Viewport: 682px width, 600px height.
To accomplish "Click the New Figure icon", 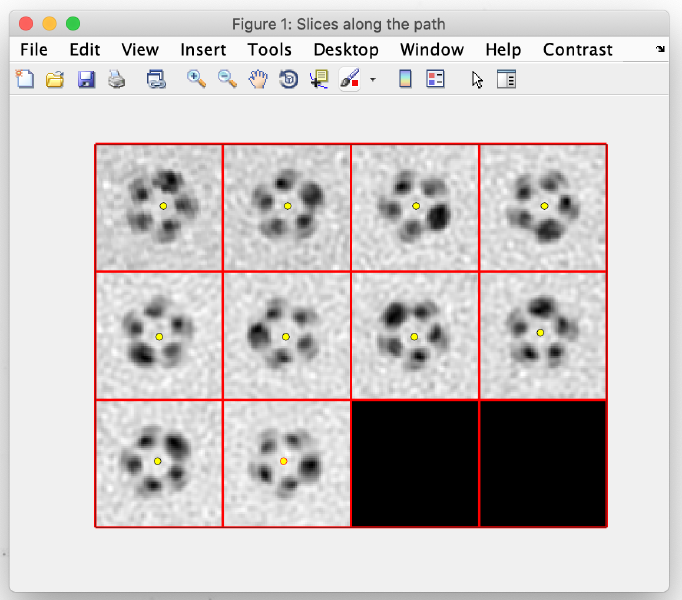I will click(25, 79).
